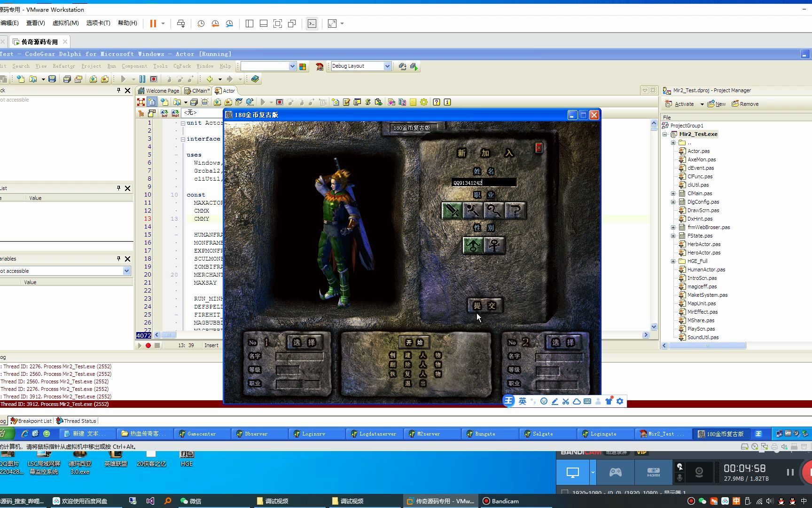The height and width of the screenshot is (508, 812).
Task: Click Delphi Save file toolbar icon
Action: 52,79
